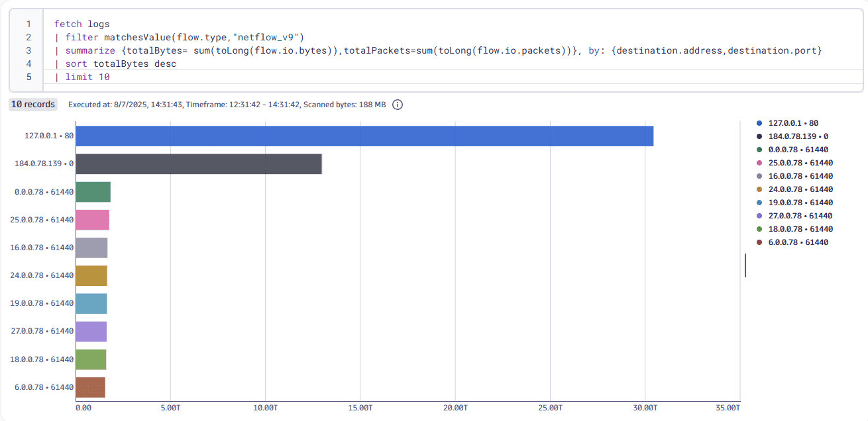Select the longest bar for 127.0.0.1 • 80

pyautogui.click(x=364, y=135)
